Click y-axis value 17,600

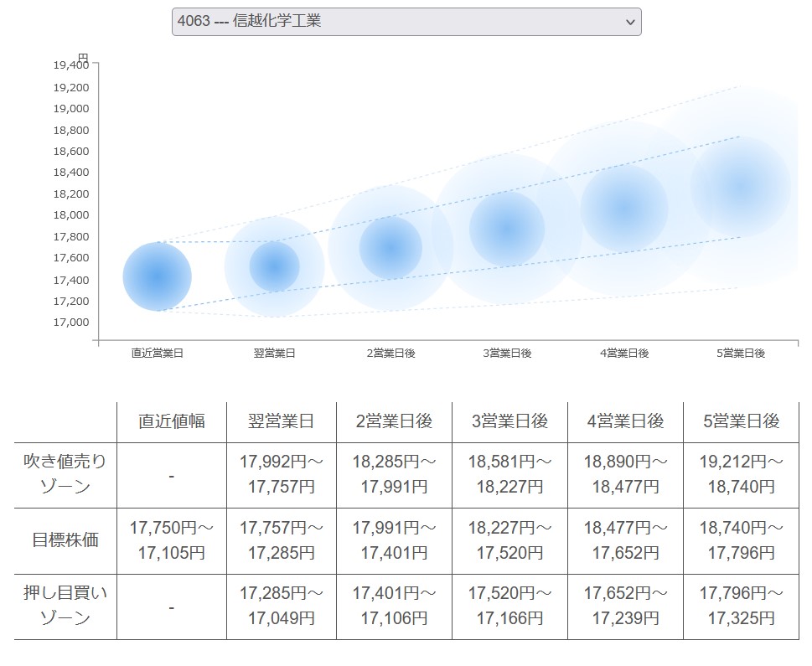tap(71, 258)
